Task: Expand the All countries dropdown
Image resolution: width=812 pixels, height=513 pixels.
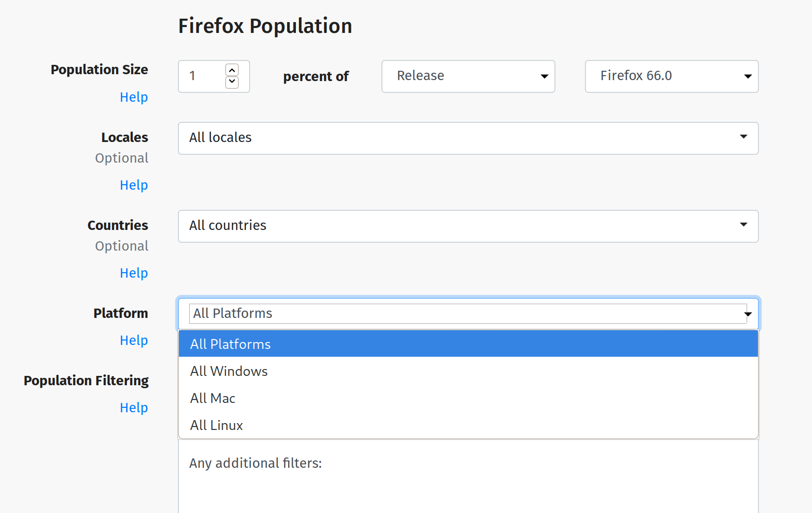Action: (468, 226)
